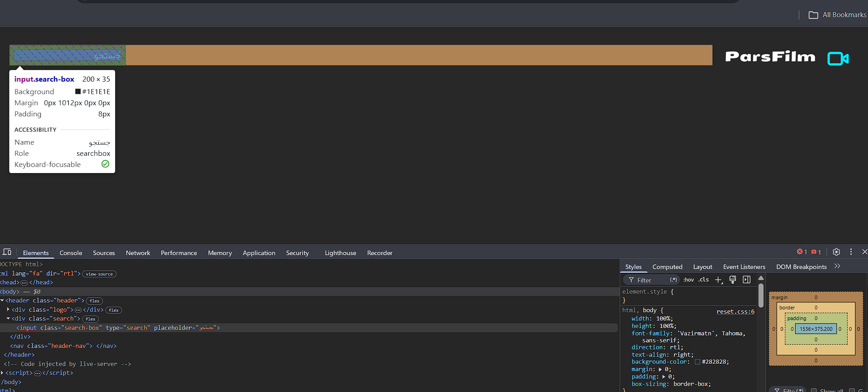Close the DevTools panel
The height and width of the screenshot is (392, 868).
point(864,252)
